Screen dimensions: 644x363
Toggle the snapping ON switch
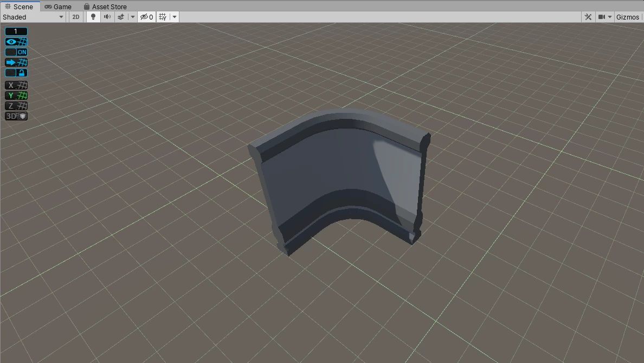16,52
